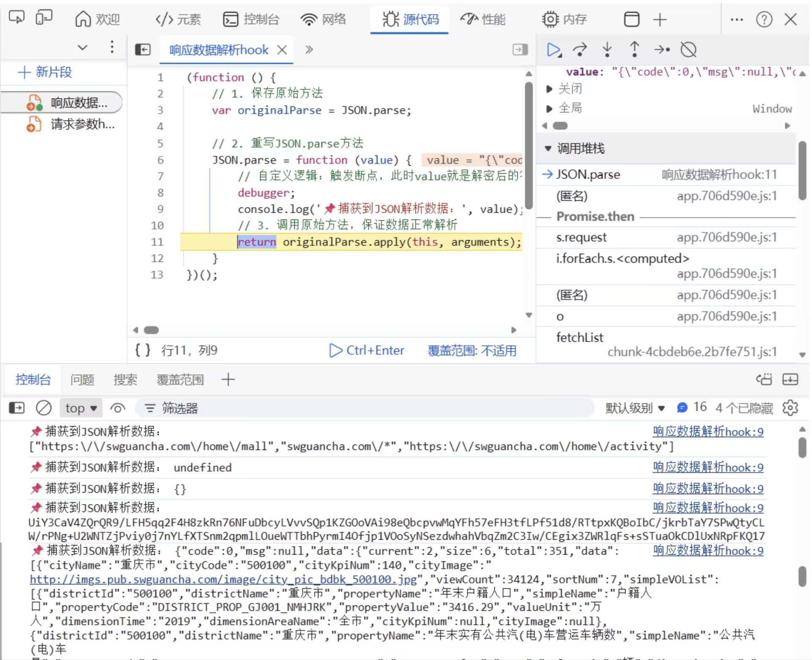Screen dimensions: 812x660
Task: Click the clear console icon
Action: [44, 408]
